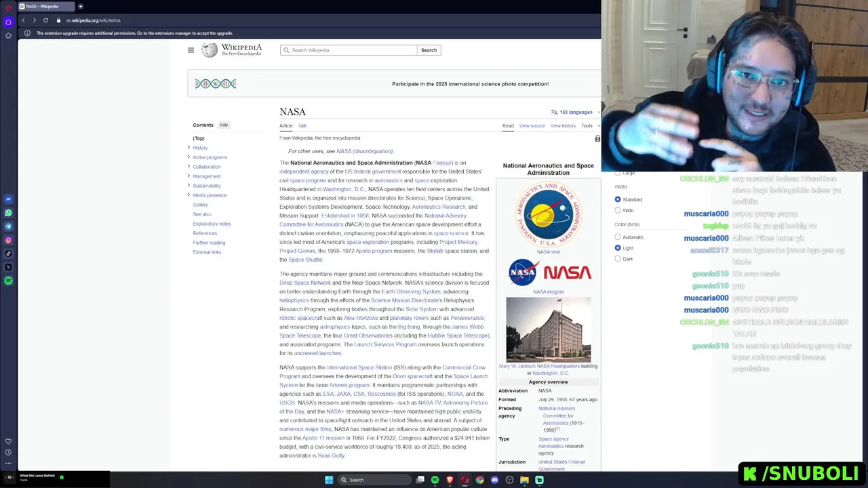Screen dimensions: 868x488
Task: Click the science photo competition banner
Action: [x=394, y=84]
